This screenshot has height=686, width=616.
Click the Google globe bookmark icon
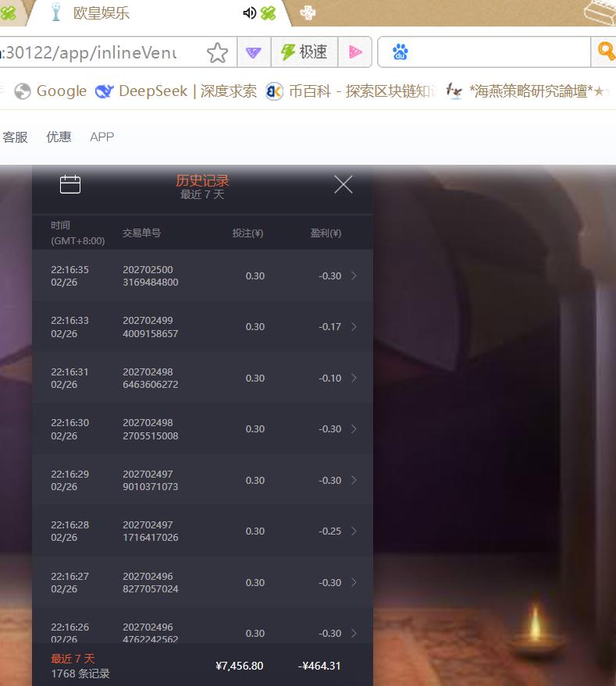click(x=23, y=91)
